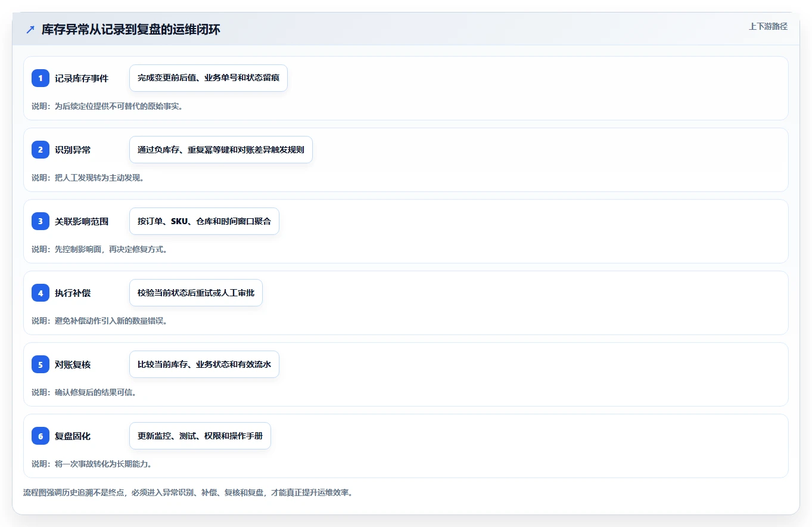Click step number badge 3
The width and height of the screenshot is (812, 527).
(41, 221)
